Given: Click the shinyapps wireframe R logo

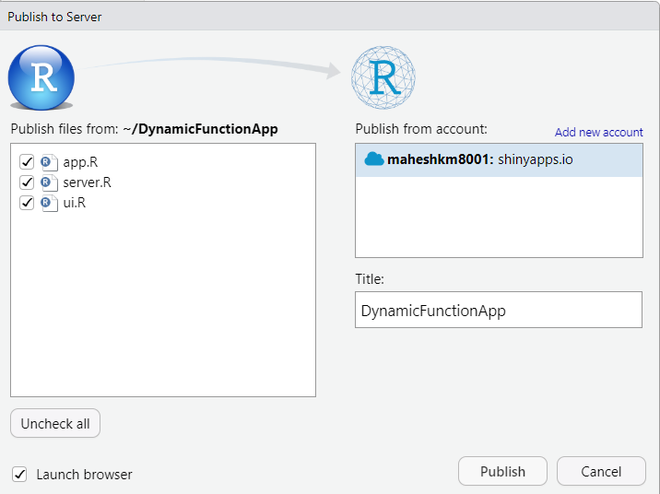Looking at the screenshot, I should click(x=383, y=77).
